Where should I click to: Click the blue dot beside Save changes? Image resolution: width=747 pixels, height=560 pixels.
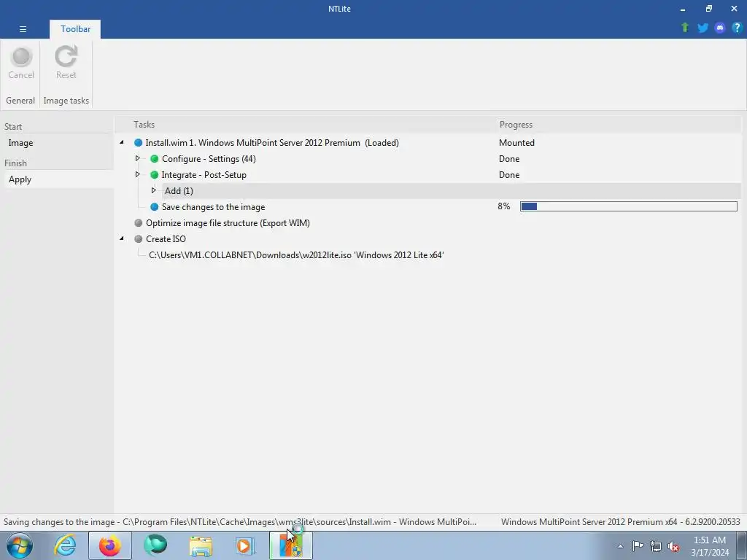[x=155, y=207]
